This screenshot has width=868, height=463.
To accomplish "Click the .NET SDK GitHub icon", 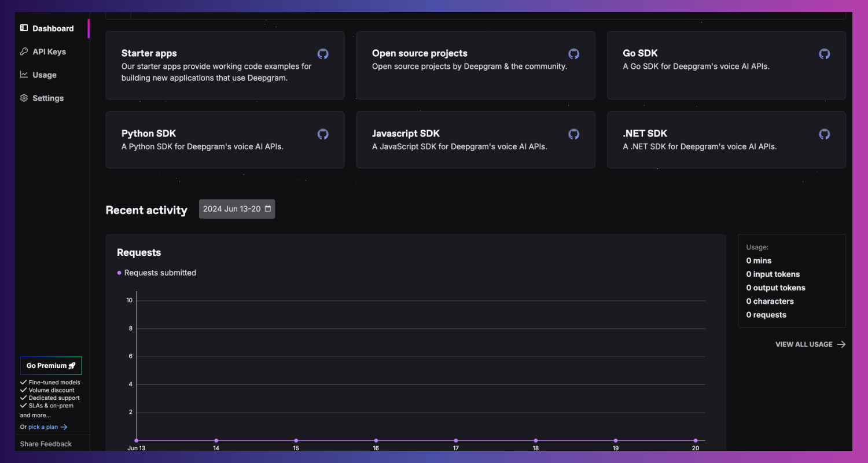I will pyautogui.click(x=824, y=134).
